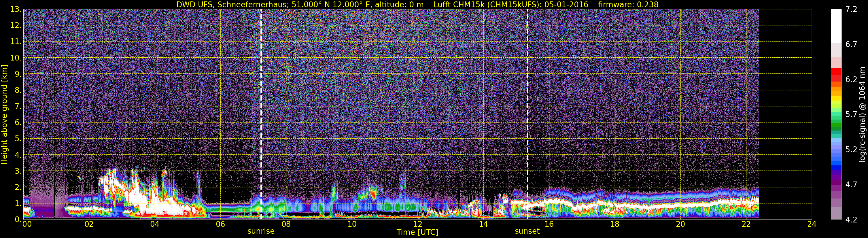The height and width of the screenshot is (238, 868).
Task: Click the height axis tick "5."
Action: coord(18,139)
